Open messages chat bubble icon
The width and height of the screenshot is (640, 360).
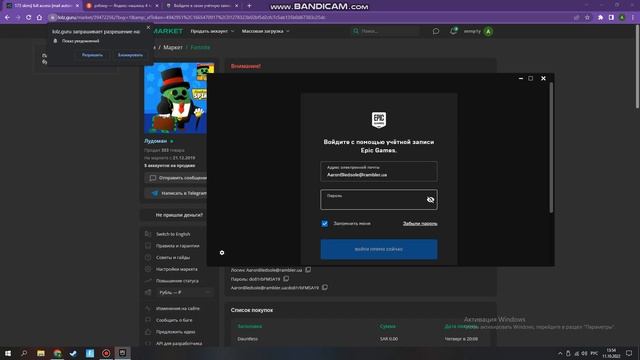436,31
